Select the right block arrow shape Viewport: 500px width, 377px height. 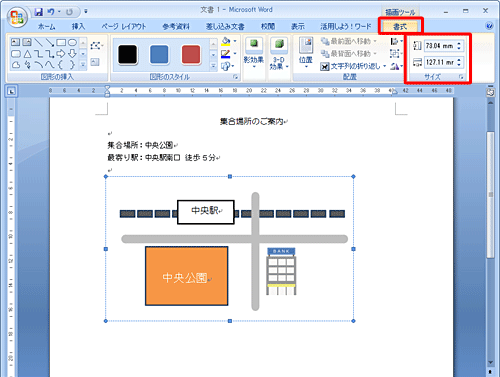pos(61,54)
